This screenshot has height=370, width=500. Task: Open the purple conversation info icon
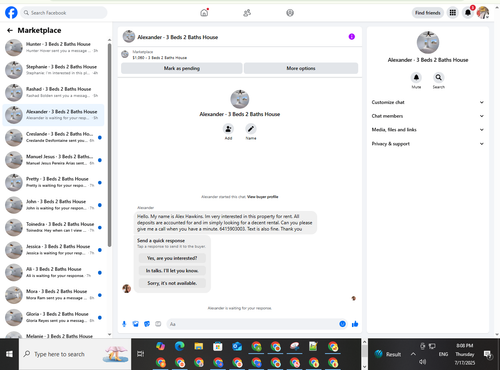352,37
